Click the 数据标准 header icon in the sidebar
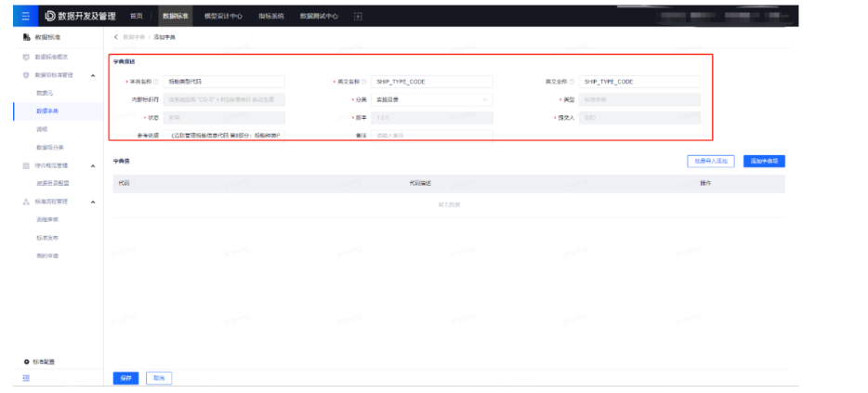 27,37
